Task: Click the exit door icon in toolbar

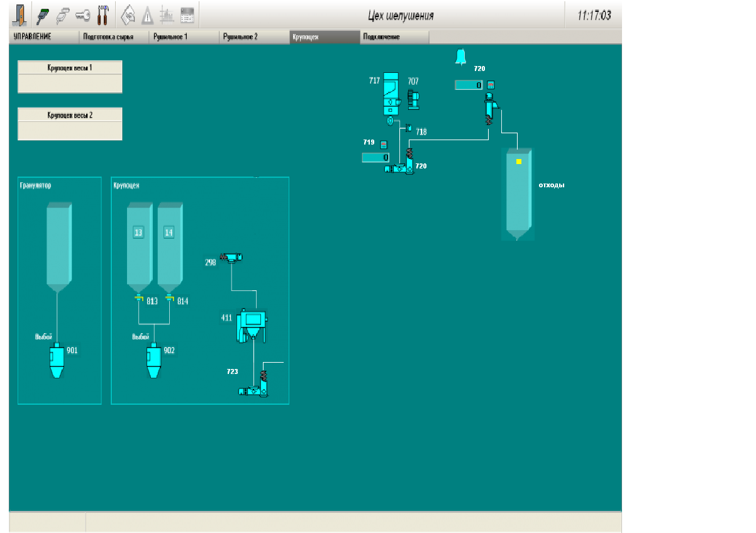Action: 21,14
